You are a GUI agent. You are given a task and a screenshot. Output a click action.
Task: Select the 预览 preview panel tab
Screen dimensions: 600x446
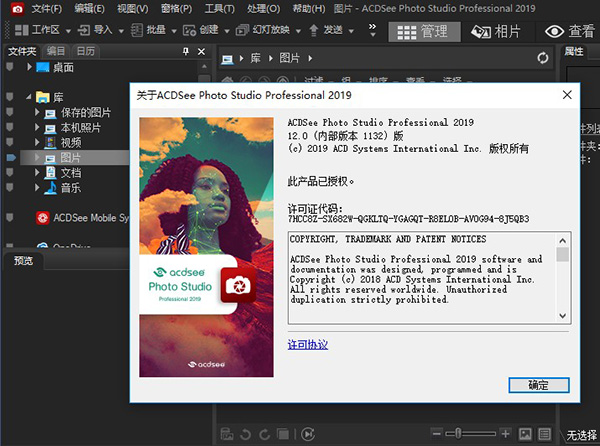coord(23,261)
